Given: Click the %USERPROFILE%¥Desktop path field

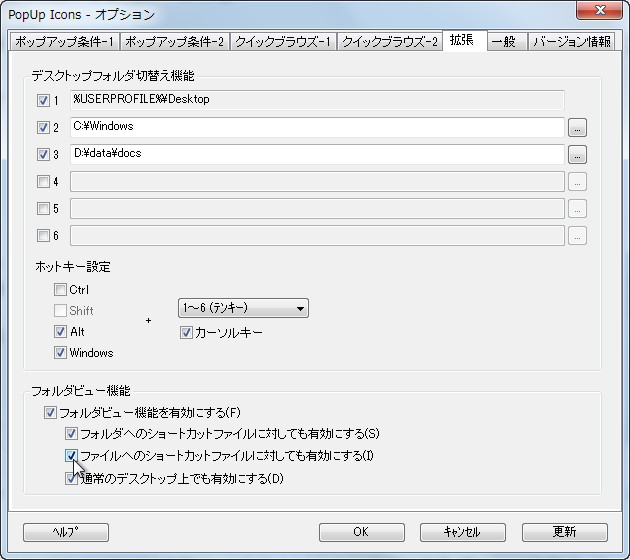Looking at the screenshot, I should (317, 100).
